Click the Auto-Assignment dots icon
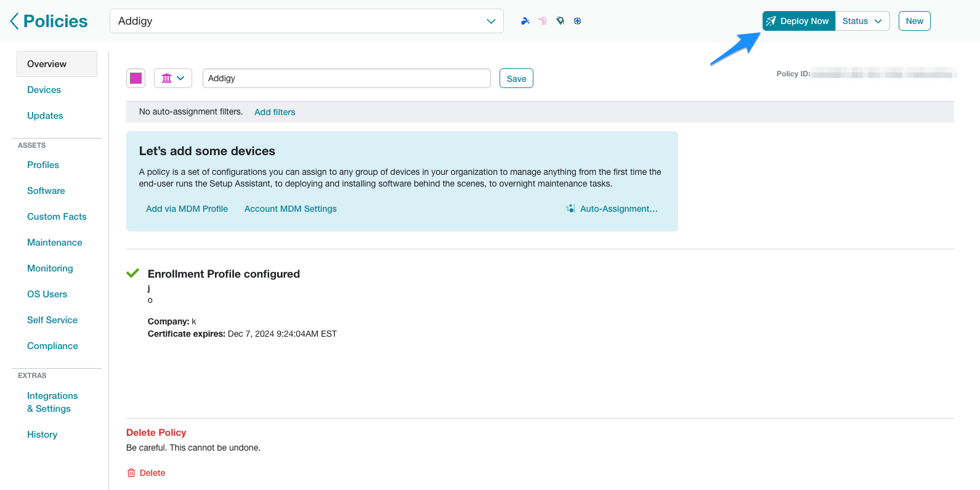Image resolution: width=980 pixels, height=490 pixels. click(x=570, y=209)
